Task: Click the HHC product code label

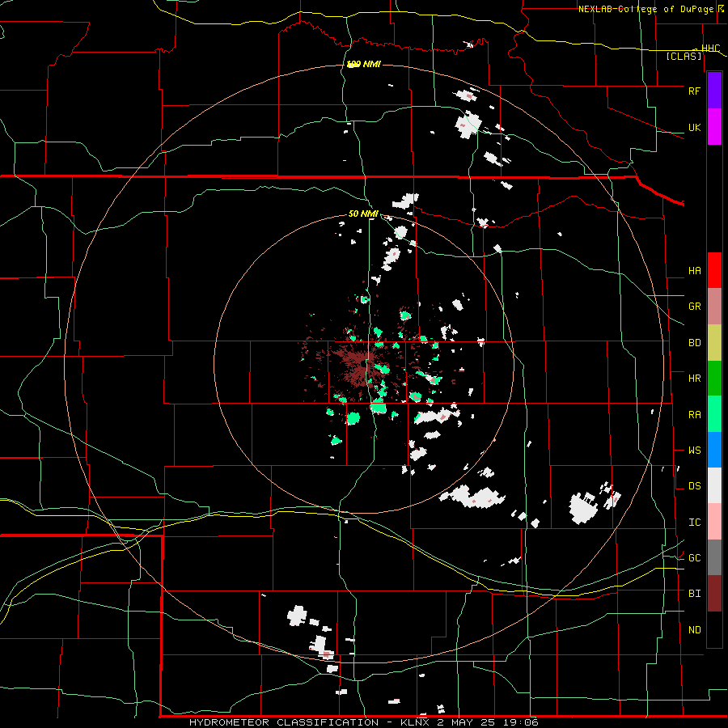Action: click(x=710, y=49)
